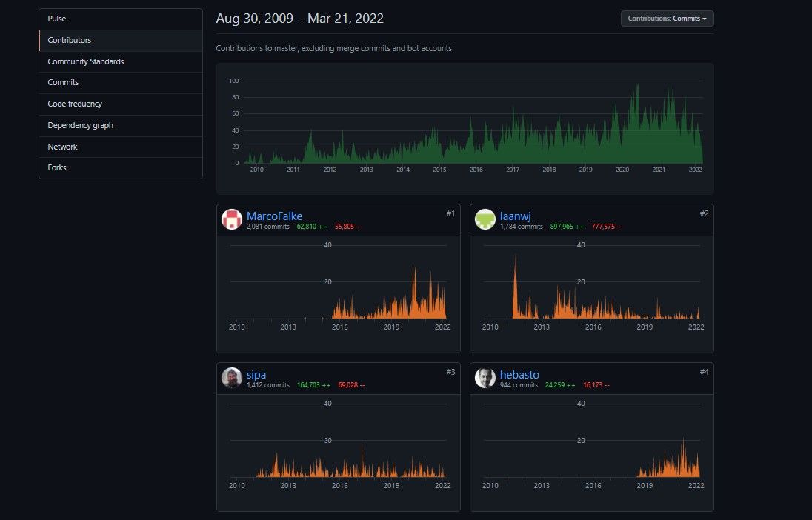Click the sipa username link

coord(257,375)
